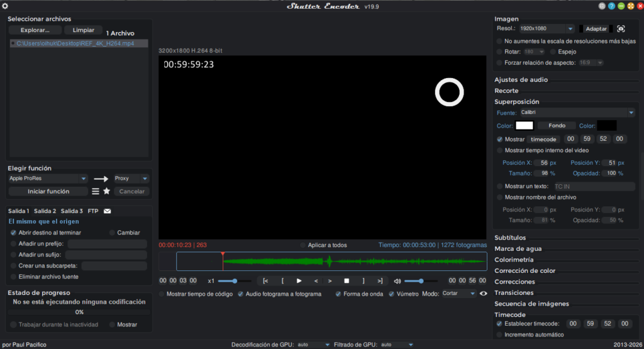This screenshot has width=644, height=349.
Task: Start encoding with Iniciar función
Action: click(x=48, y=191)
